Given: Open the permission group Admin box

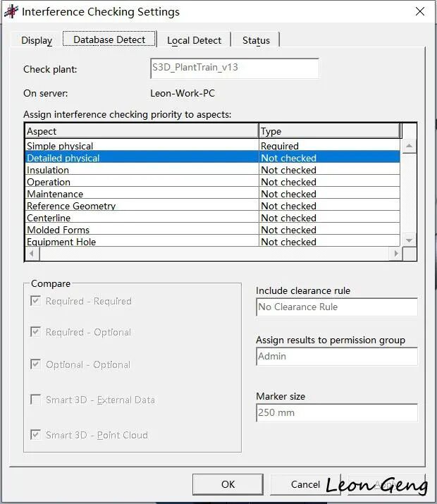Looking at the screenshot, I should coord(337,356).
